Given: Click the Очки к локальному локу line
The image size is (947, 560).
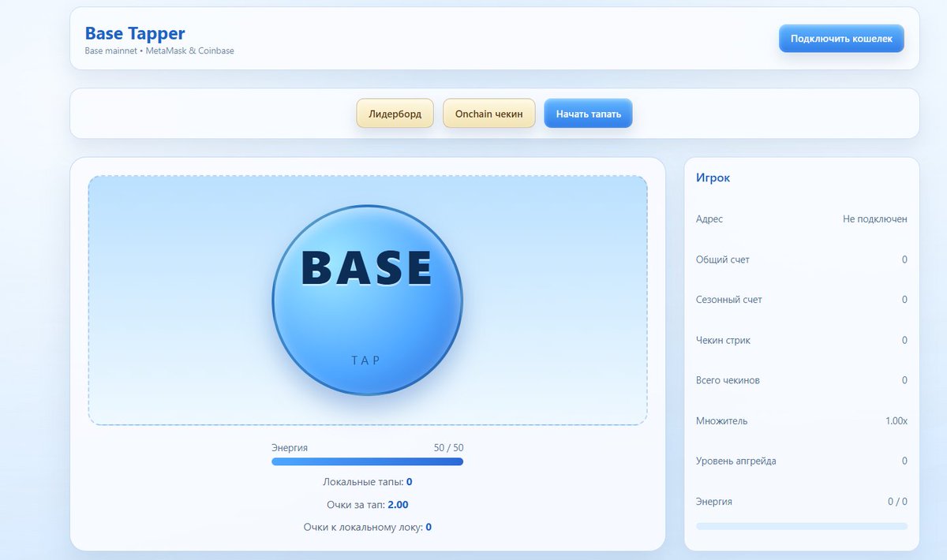Looking at the screenshot, I should click(x=368, y=527).
